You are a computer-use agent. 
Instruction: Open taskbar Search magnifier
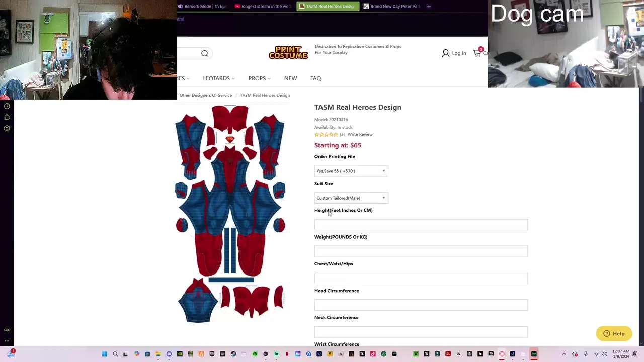click(x=115, y=354)
